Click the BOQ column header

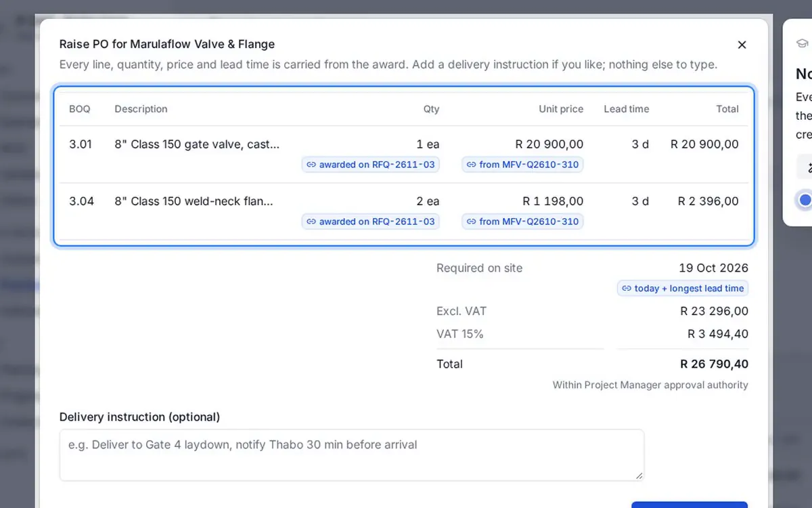coord(80,109)
